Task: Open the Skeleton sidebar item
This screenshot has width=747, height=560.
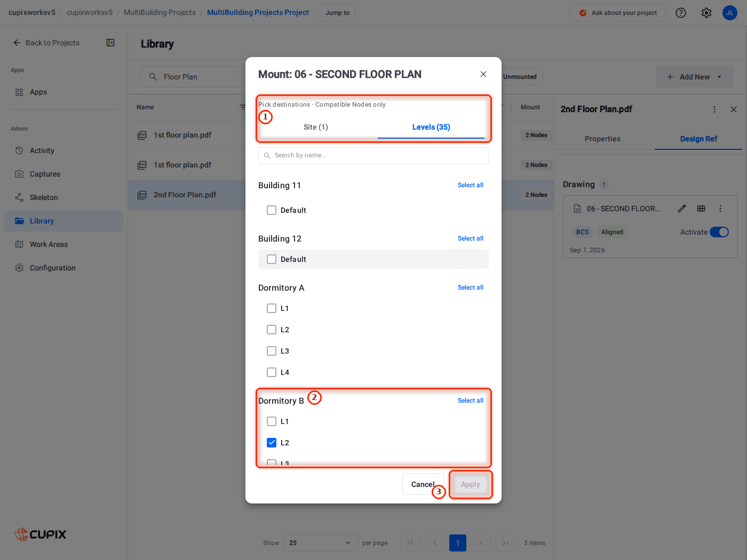Action: [x=63, y=197]
